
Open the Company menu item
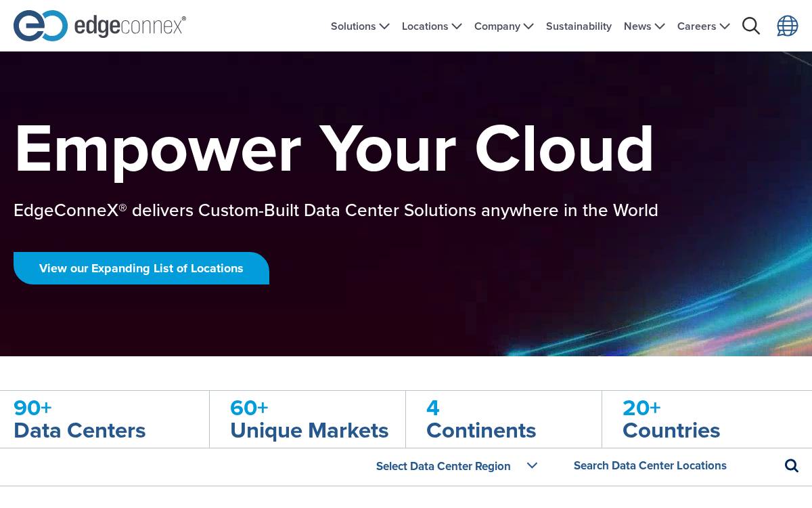(x=497, y=26)
